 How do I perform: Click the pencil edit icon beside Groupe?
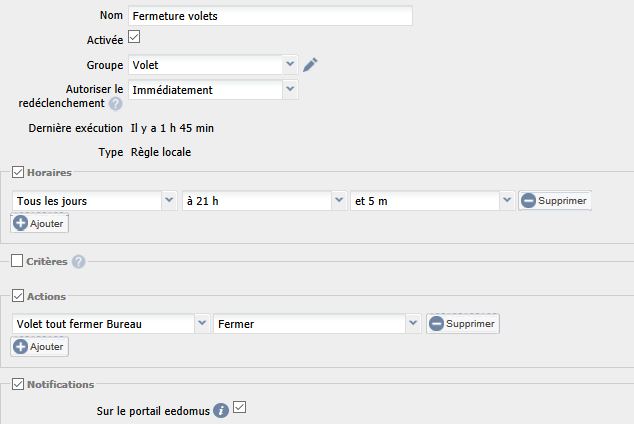coord(310,65)
